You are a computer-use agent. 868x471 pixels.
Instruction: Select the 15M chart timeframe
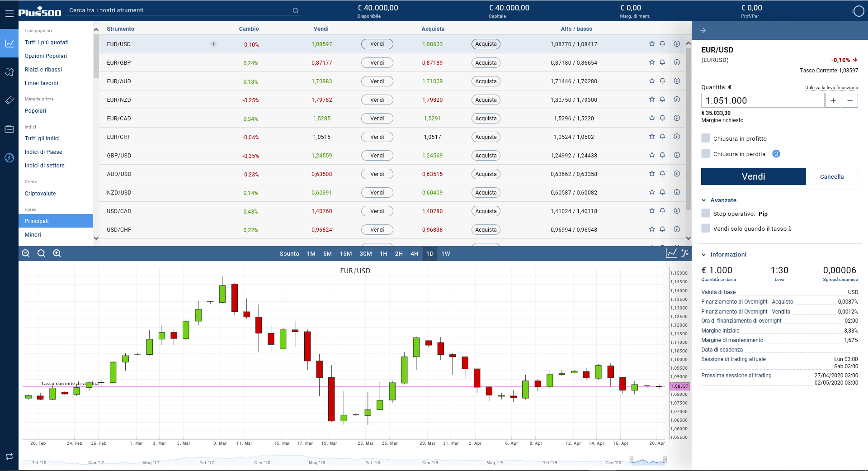[346, 253]
